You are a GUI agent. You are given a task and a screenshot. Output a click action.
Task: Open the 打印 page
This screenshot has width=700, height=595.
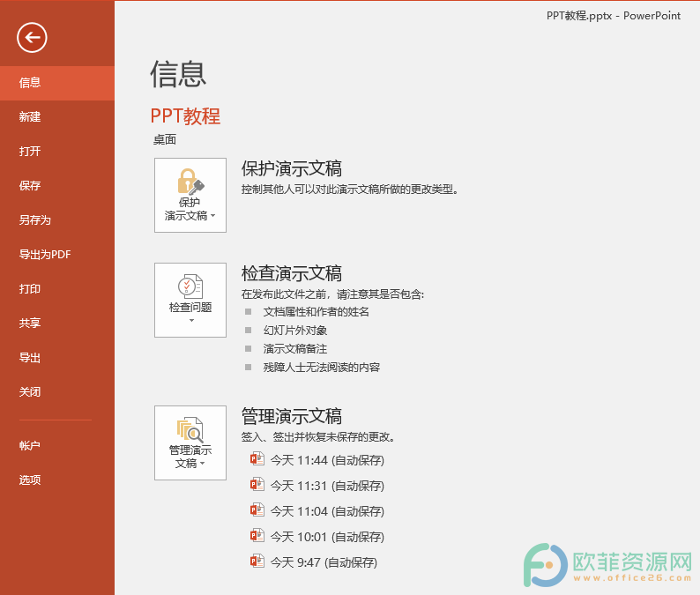pyautogui.click(x=57, y=289)
